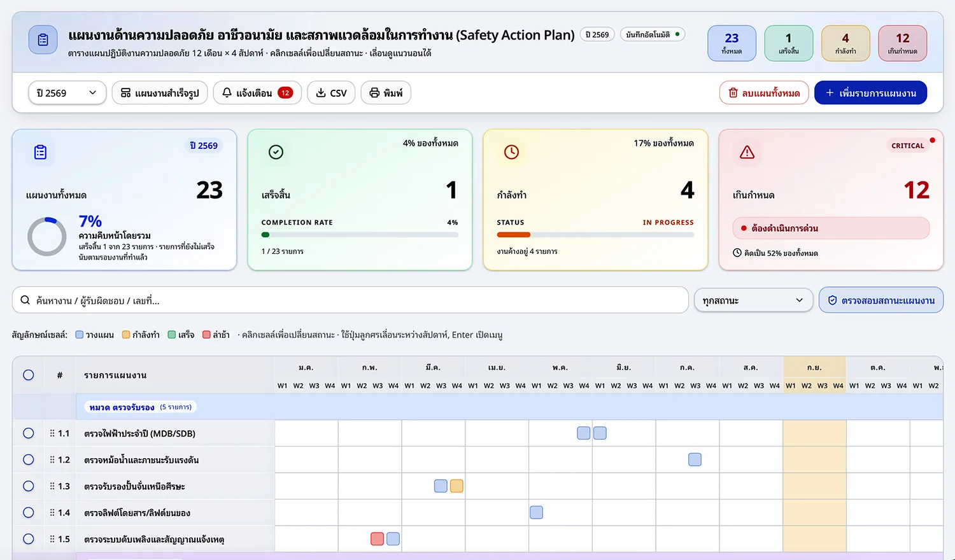Screen dimensions: 955x560
Task: Click the 23 ทั้งหมด header tab
Action: click(x=732, y=43)
